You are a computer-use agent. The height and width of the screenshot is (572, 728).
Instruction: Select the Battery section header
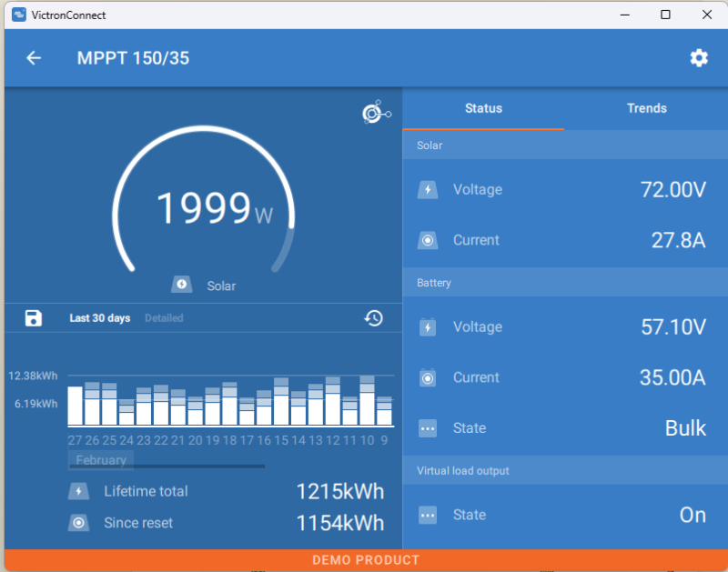point(565,283)
